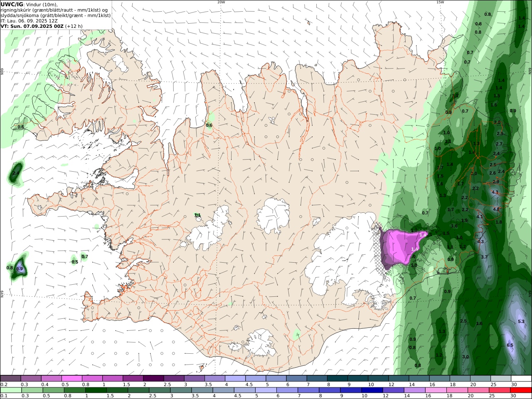Image resolution: width=532 pixels, height=399 pixels.
Task: Select the light lavender swatch labeled 4 in snow legend
Action: (x=235, y=379)
